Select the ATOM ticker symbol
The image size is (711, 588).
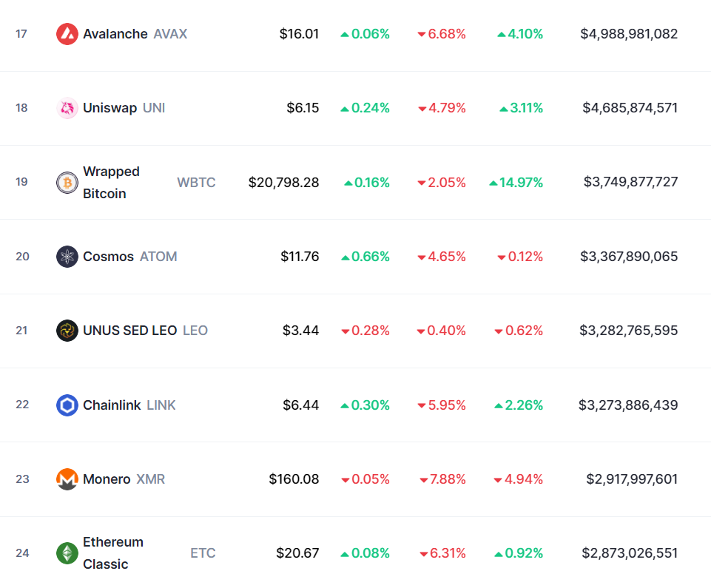pyautogui.click(x=158, y=257)
